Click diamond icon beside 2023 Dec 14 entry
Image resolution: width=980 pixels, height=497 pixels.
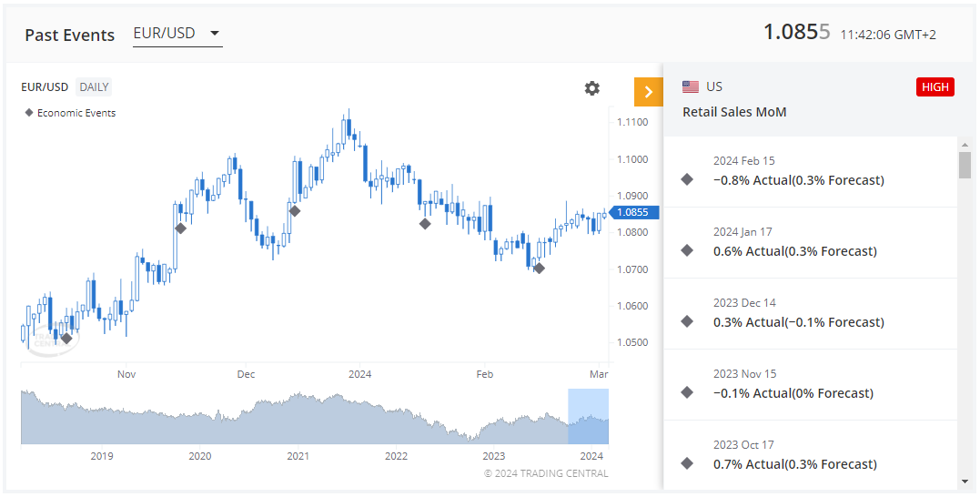point(687,322)
